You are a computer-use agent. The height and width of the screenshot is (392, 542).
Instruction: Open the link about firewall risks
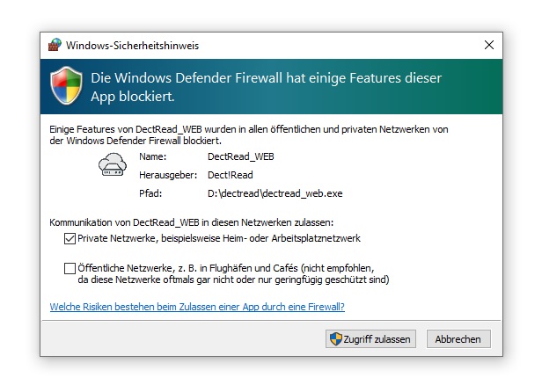[197, 307]
